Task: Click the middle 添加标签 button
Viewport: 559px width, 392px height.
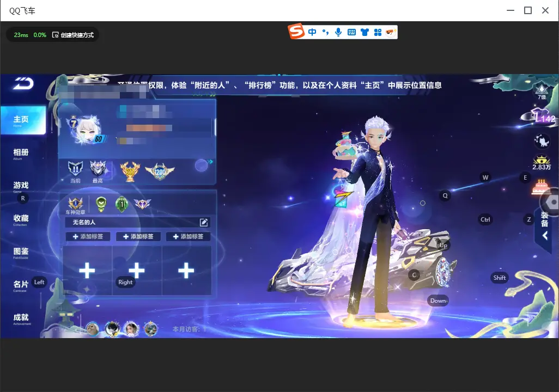Action: point(138,236)
